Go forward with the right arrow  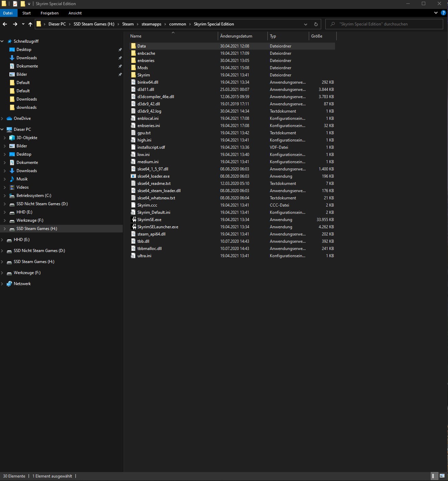coord(15,24)
